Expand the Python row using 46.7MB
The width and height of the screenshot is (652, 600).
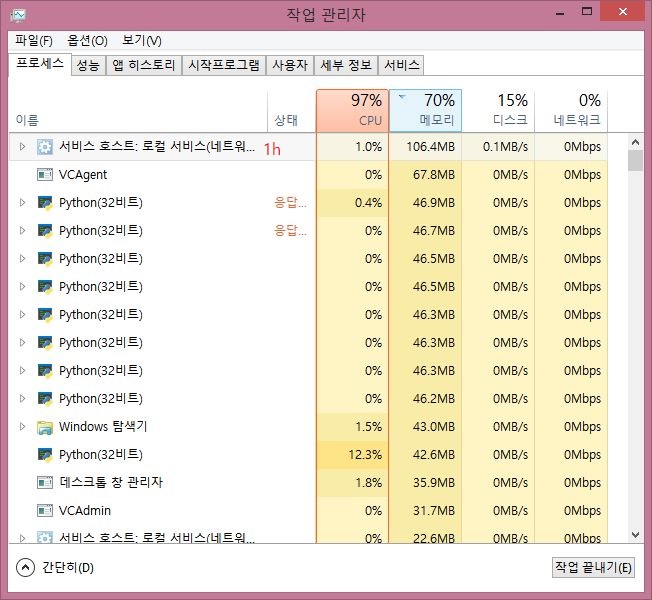coord(22,230)
